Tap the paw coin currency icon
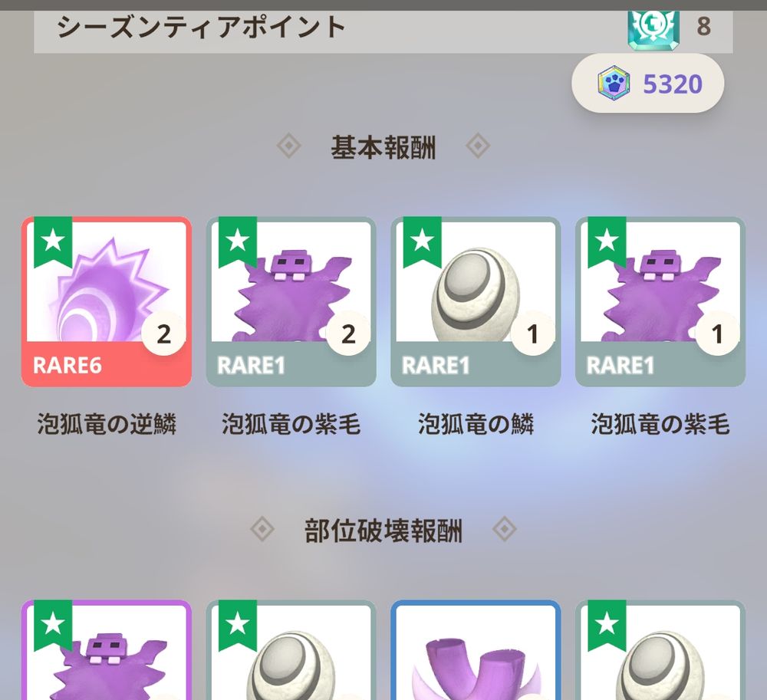The height and width of the screenshot is (700, 767). click(614, 84)
